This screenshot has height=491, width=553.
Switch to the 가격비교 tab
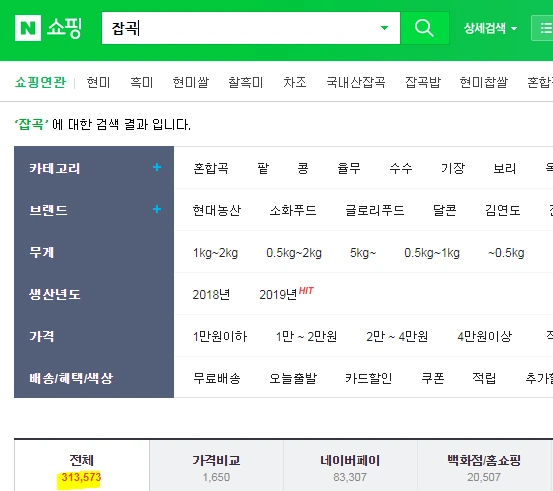216,467
